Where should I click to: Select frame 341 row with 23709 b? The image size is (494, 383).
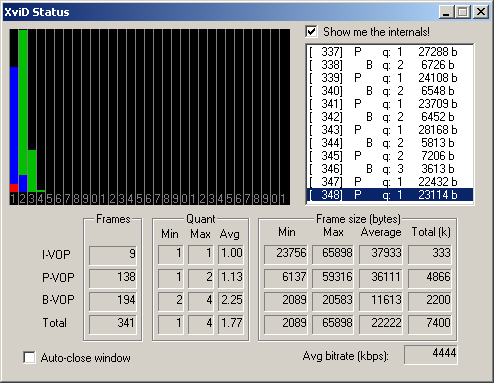tap(389, 104)
